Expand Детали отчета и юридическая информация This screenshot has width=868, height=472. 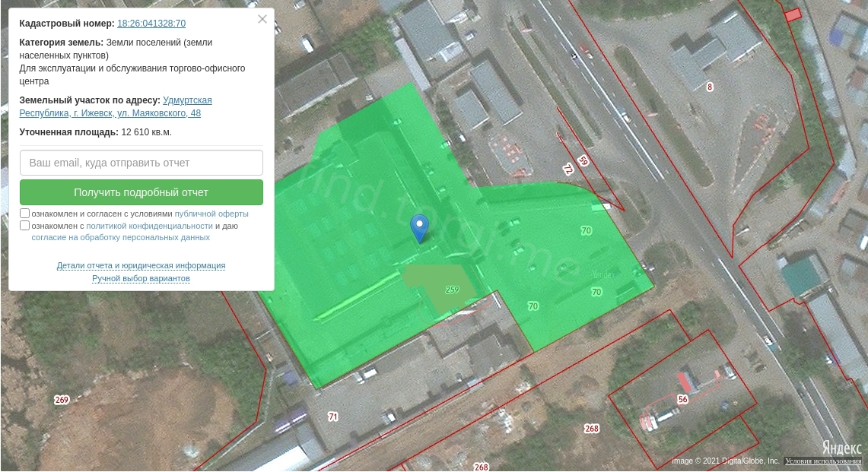[x=141, y=265]
